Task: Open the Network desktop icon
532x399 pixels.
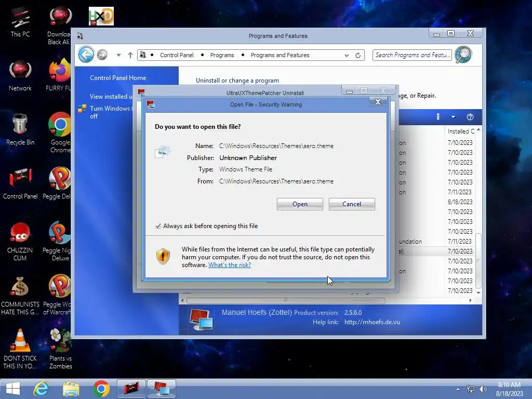Action: point(20,76)
